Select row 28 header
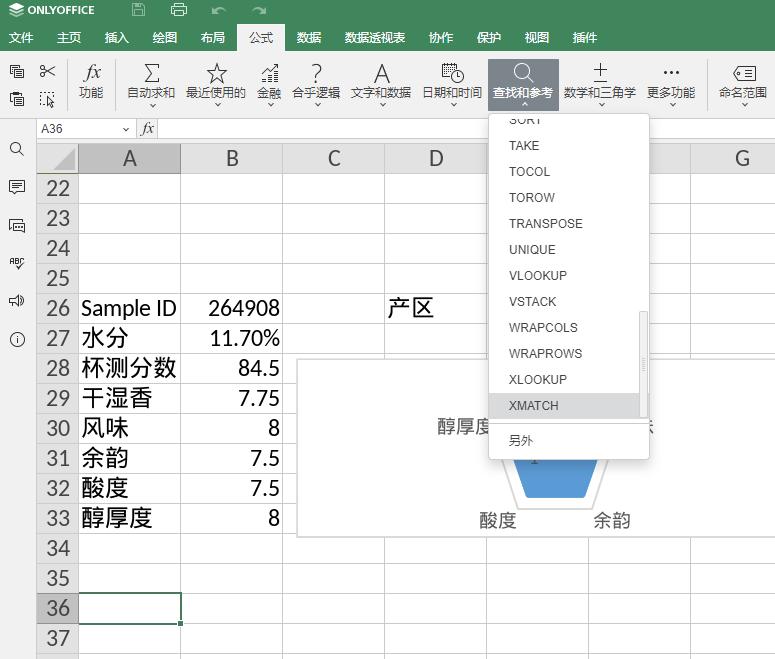The width and height of the screenshot is (775, 659). click(x=58, y=368)
